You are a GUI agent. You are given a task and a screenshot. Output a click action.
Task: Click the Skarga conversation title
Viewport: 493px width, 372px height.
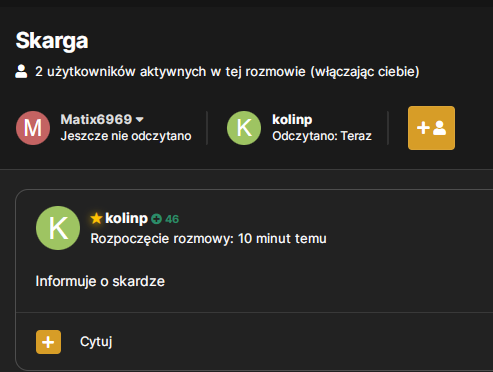pyautogui.click(x=52, y=41)
